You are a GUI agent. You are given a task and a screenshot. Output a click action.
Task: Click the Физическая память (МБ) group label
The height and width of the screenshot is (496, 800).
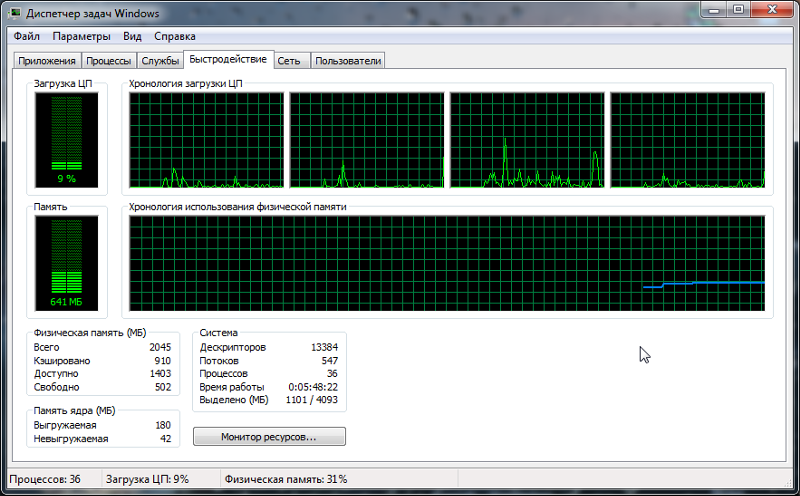coord(90,333)
